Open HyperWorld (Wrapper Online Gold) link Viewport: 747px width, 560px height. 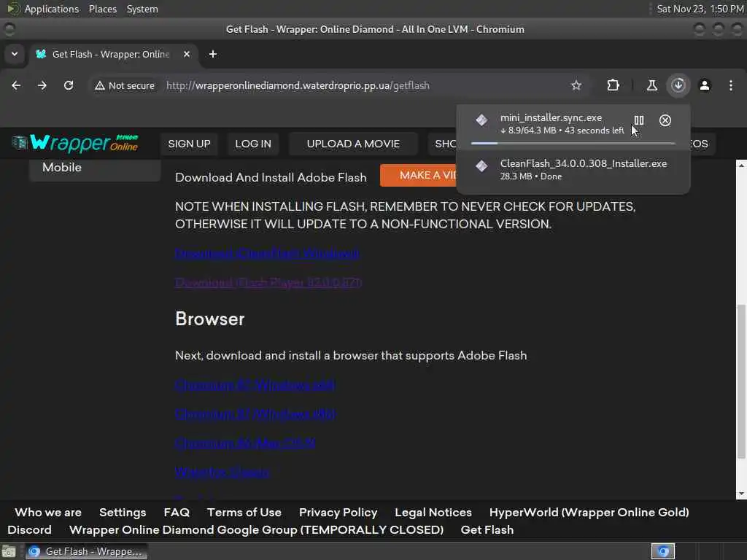click(589, 513)
